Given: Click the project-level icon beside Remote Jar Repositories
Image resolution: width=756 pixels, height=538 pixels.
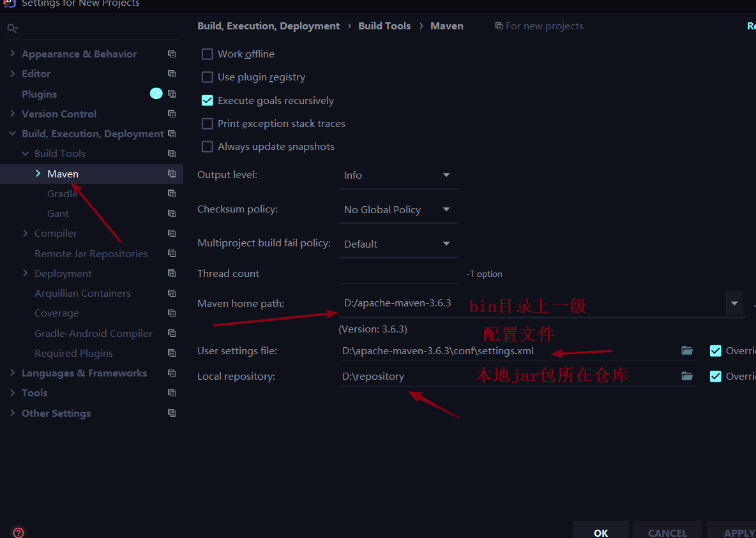Looking at the screenshot, I should click(172, 253).
